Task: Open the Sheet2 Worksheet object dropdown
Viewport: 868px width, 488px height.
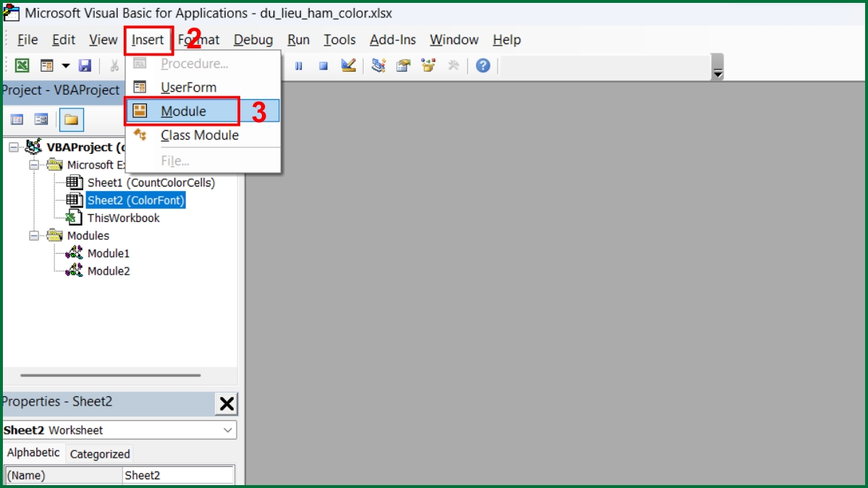Action: tap(229, 429)
